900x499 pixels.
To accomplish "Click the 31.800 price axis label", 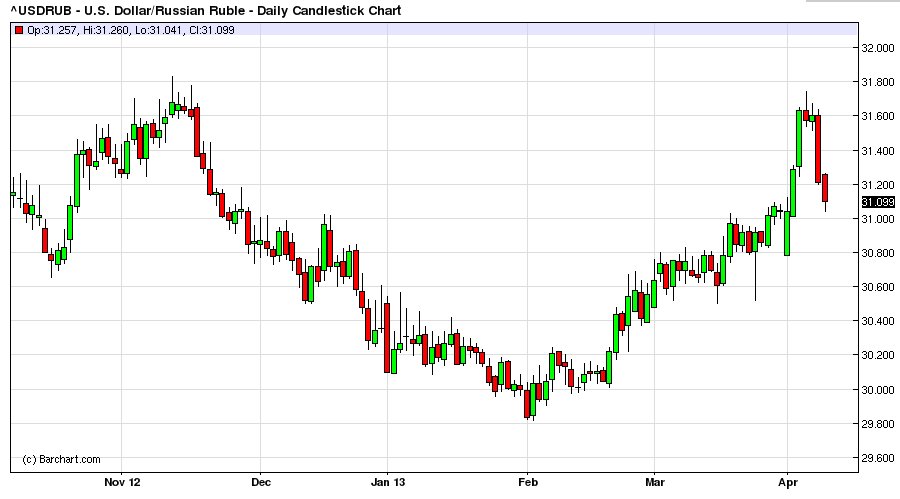I will pos(878,82).
